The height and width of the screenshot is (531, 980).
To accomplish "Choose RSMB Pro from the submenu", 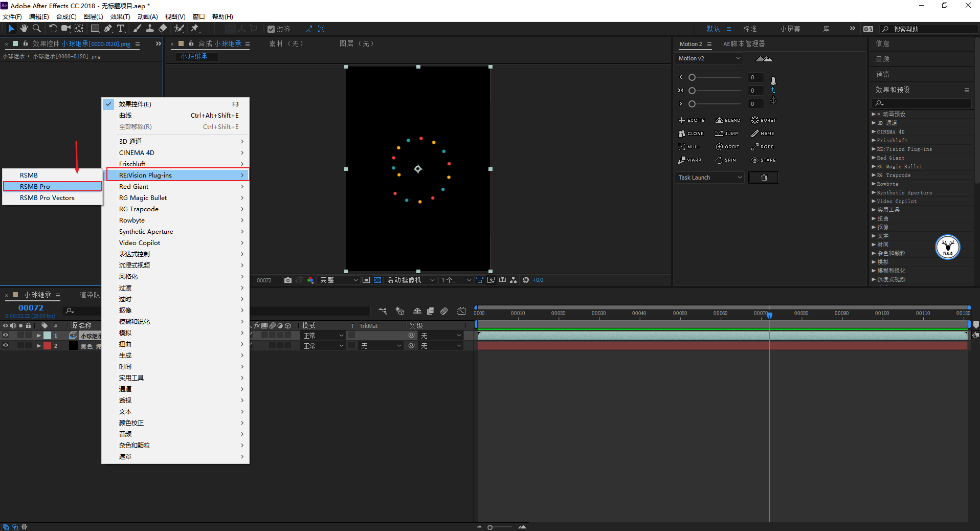I will coord(53,187).
